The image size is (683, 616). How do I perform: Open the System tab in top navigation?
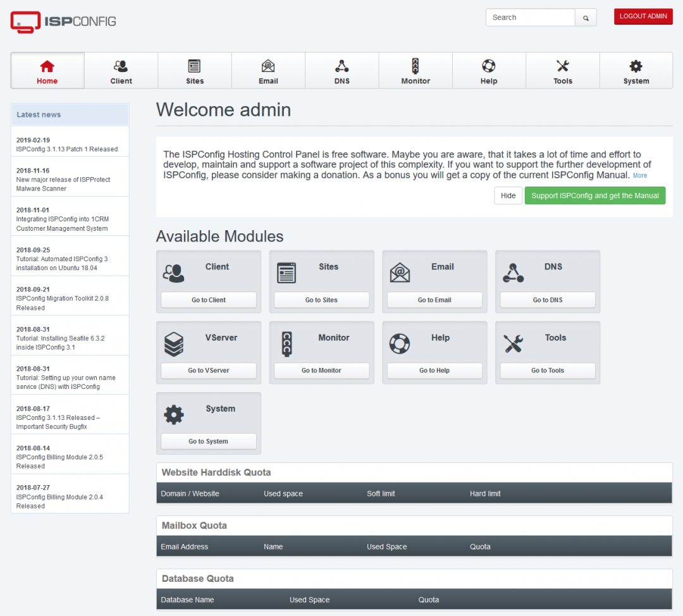[x=636, y=71]
